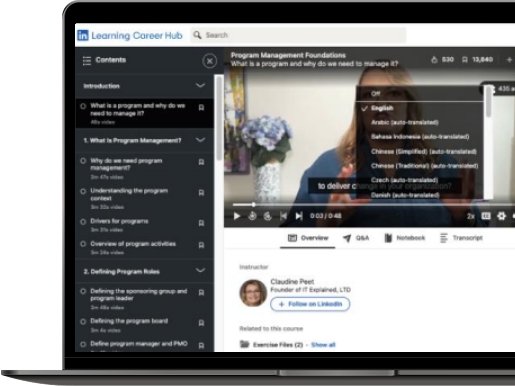Screen dimensions: 515x386
Task: Switch to Notebook tab
Action: (405, 238)
